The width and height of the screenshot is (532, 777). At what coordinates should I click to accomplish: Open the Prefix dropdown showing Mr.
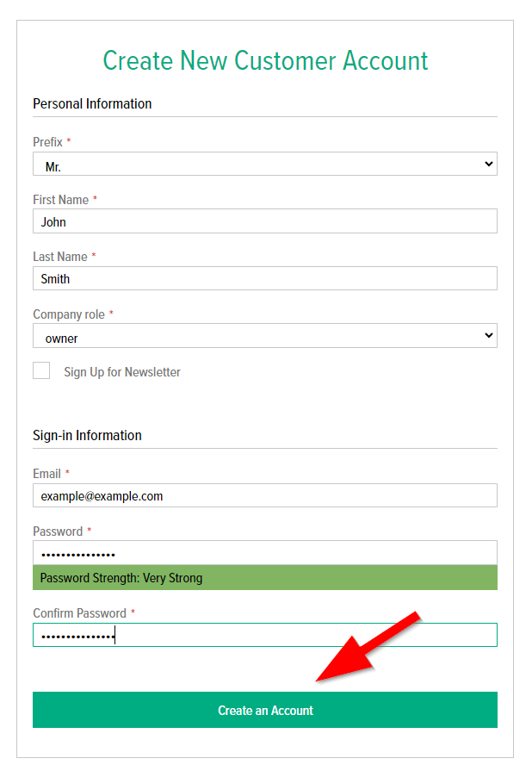264,165
